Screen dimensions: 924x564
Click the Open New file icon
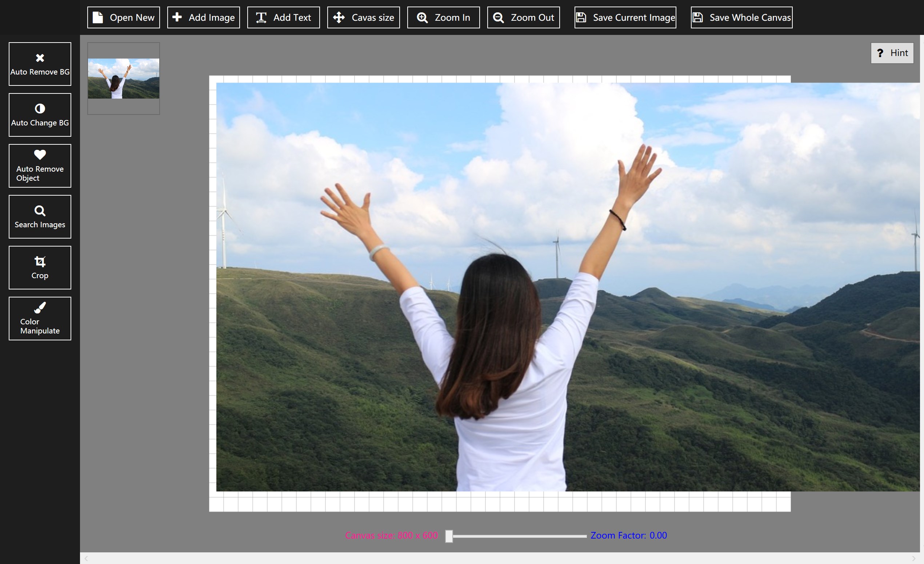[x=98, y=17]
